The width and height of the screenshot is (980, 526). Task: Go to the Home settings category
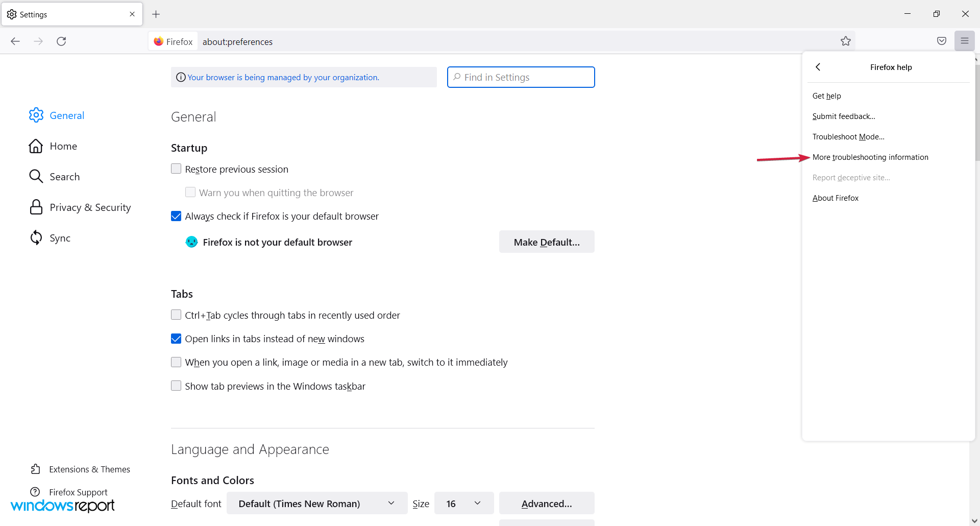(x=63, y=146)
